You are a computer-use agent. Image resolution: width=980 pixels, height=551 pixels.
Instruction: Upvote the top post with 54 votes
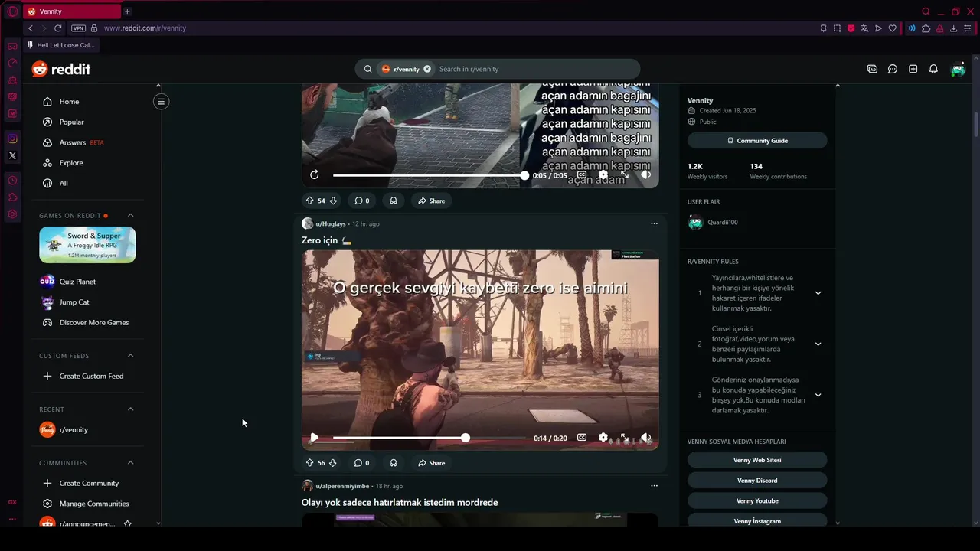click(309, 201)
